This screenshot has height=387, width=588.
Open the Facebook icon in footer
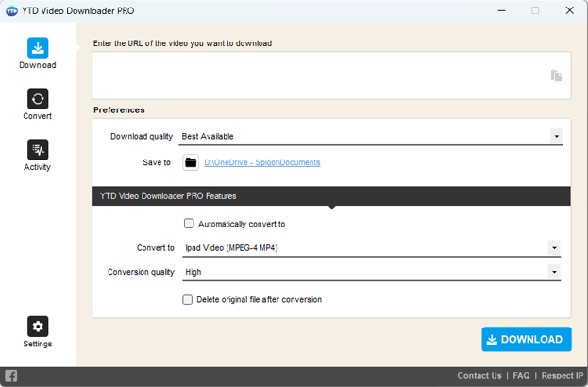[x=11, y=376]
